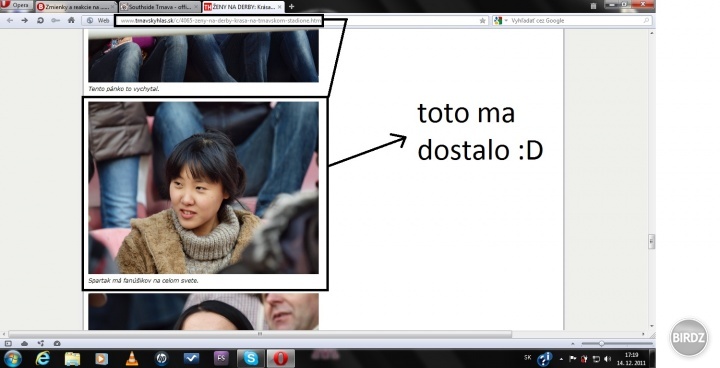
Task: Click the password wand key icon
Action: pyautogui.click(x=56, y=21)
